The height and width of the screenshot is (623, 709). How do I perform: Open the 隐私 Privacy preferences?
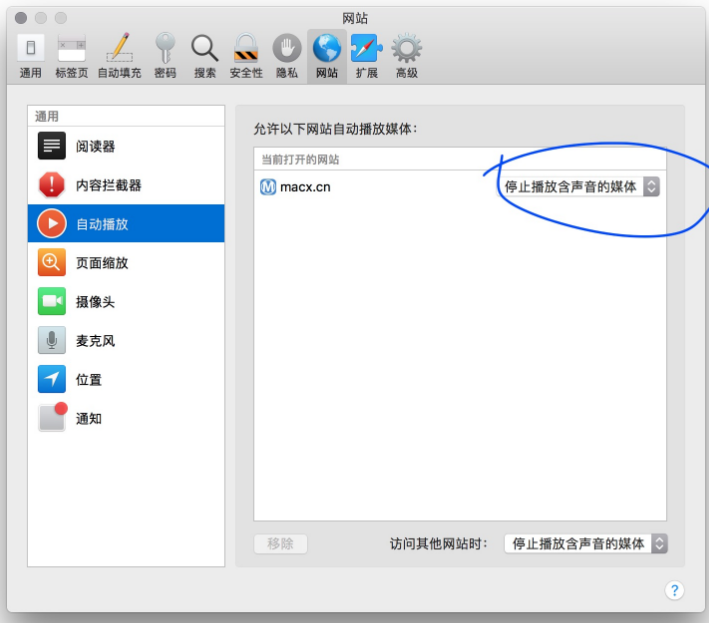tap(287, 56)
